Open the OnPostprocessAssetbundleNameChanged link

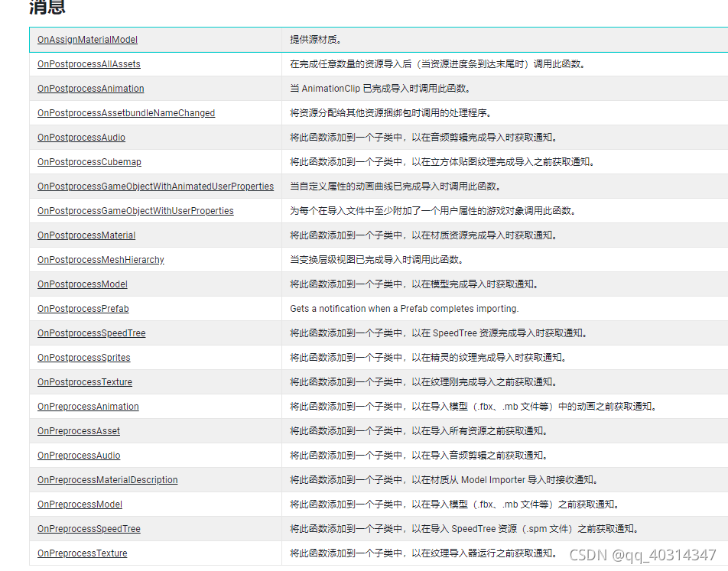tap(126, 113)
